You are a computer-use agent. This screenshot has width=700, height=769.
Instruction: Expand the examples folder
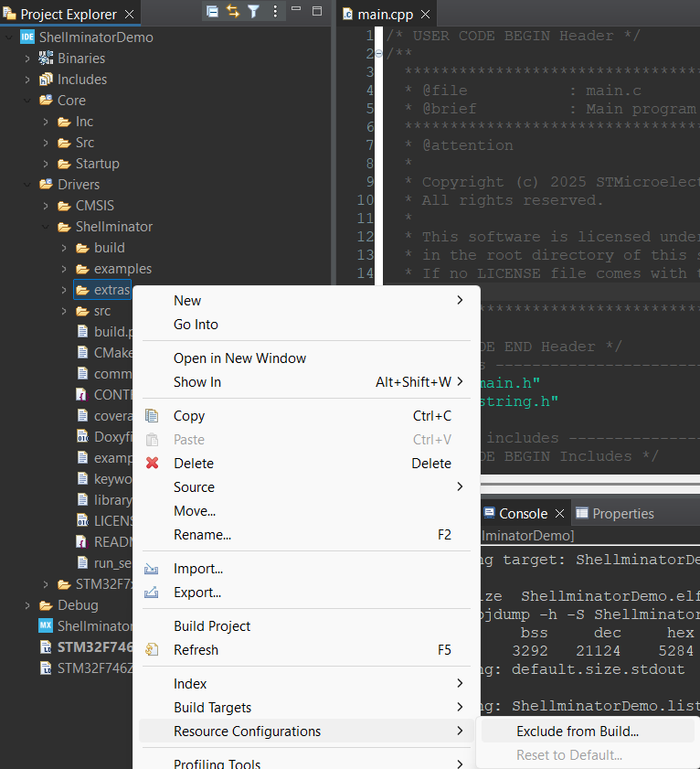click(x=64, y=269)
